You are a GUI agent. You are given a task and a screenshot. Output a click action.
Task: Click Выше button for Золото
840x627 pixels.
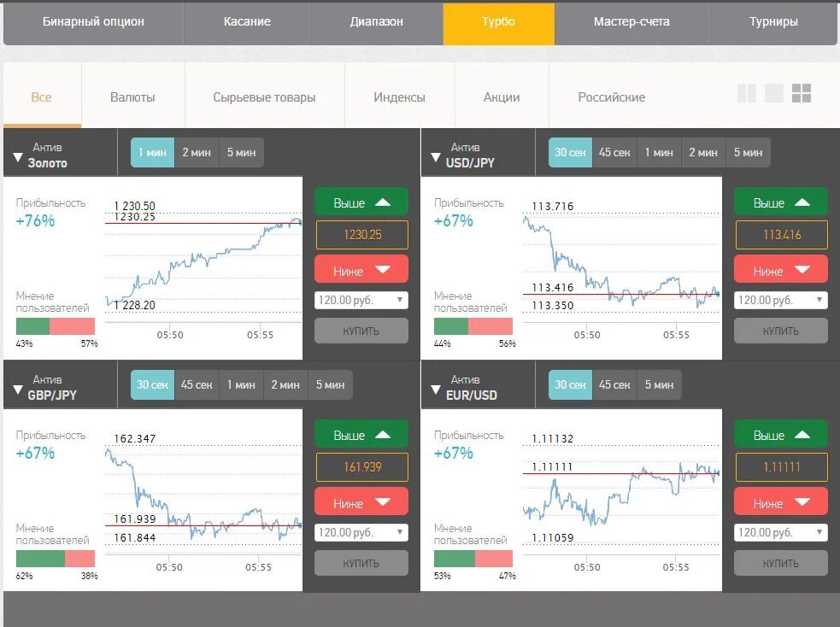(361, 202)
